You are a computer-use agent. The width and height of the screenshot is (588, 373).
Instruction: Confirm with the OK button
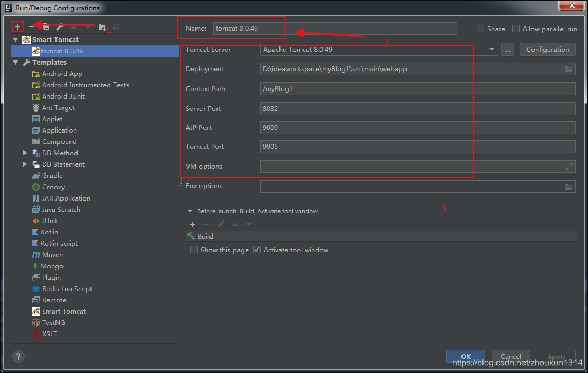(465, 356)
